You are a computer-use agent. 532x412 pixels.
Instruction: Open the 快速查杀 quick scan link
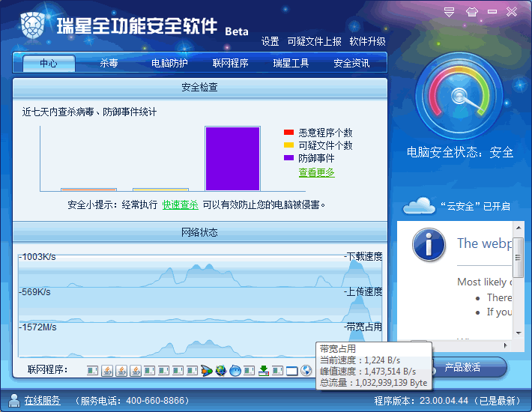(180, 205)
